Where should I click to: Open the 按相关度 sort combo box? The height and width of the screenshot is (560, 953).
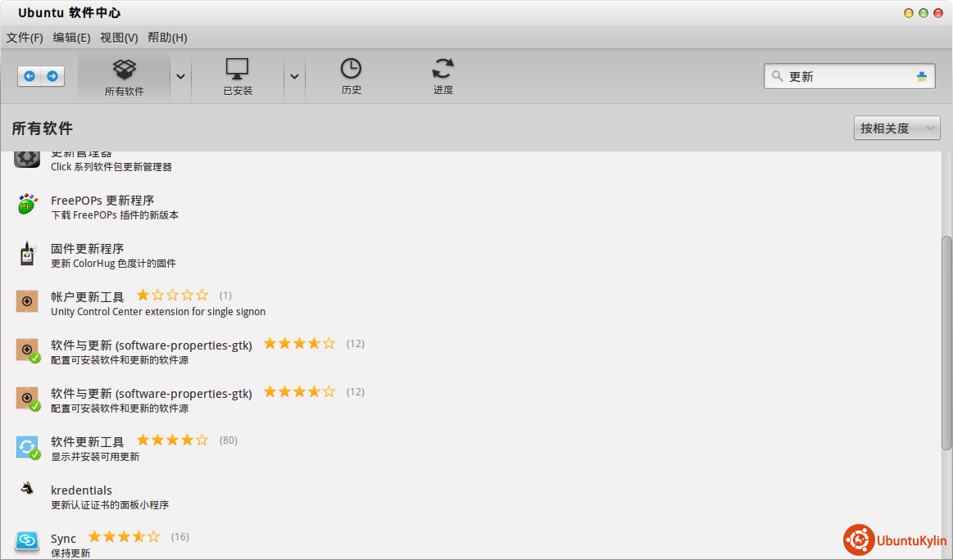[896, 129]
